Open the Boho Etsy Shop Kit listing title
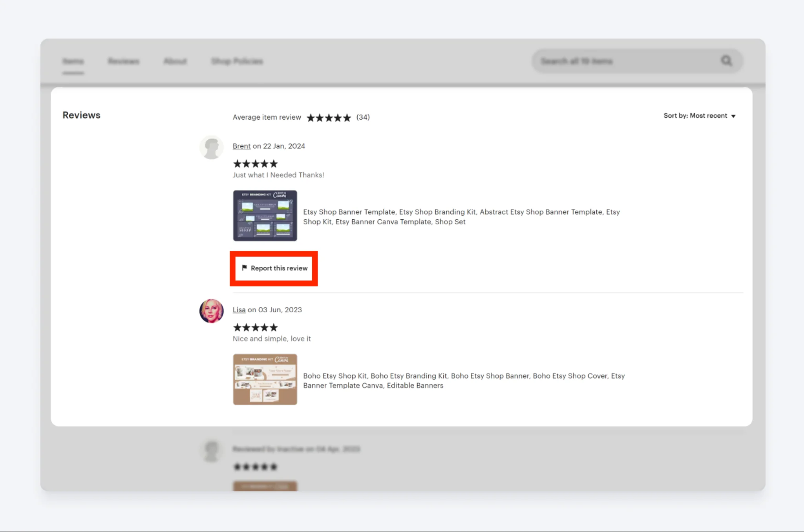 pos(464,381)
